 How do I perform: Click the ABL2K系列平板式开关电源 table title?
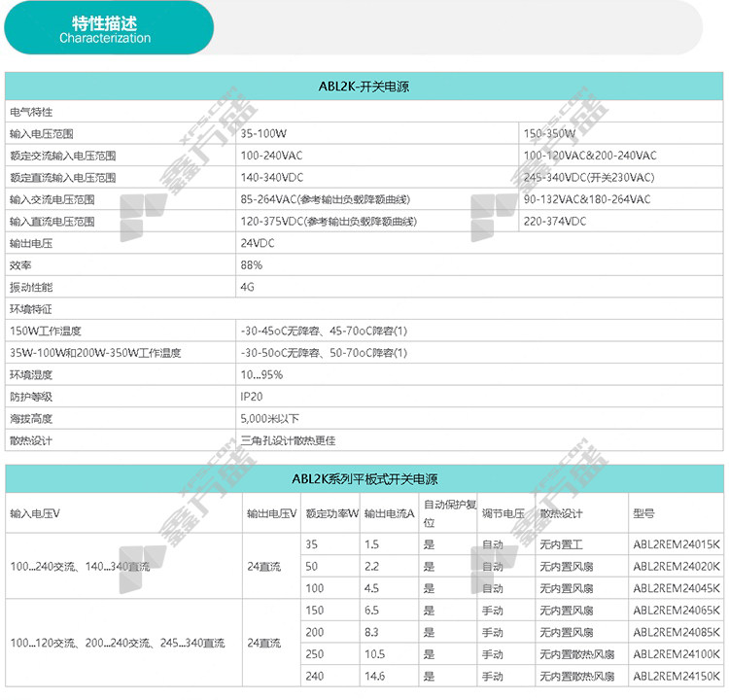(364, 479)
